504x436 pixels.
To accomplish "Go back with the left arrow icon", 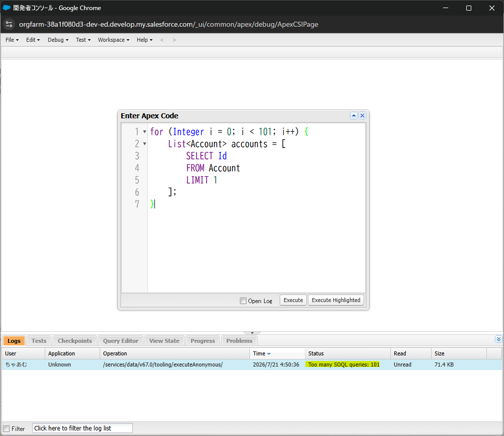I will (162, 40).
